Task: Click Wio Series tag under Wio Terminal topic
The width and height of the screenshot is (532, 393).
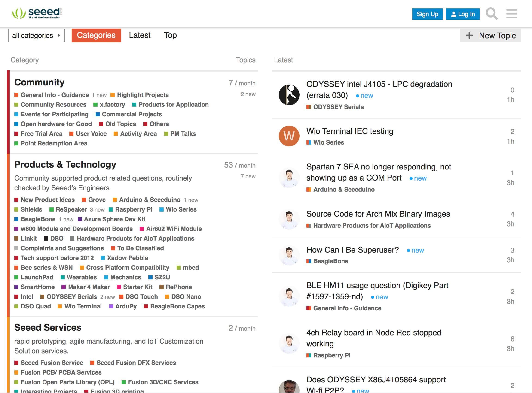Action: (x=325, y=142)
